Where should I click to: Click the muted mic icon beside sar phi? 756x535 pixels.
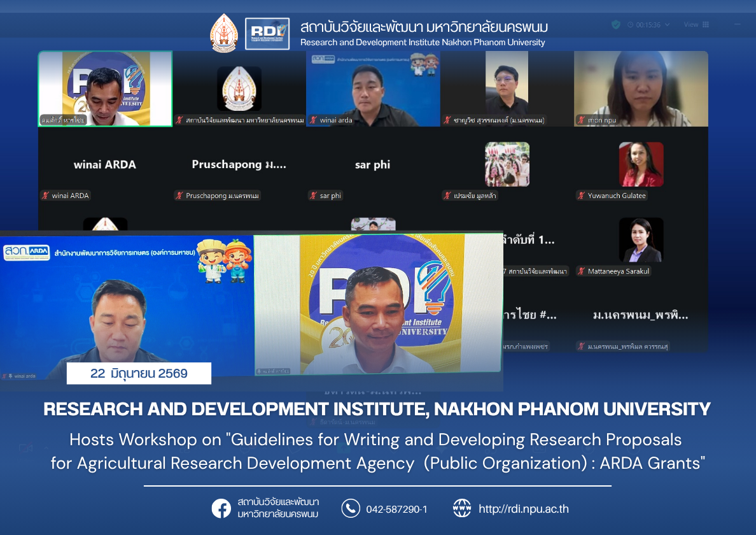click(x=313, y=196)
